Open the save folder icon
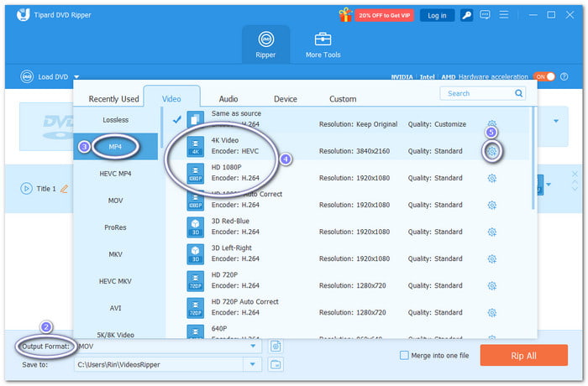 (276, 364)
